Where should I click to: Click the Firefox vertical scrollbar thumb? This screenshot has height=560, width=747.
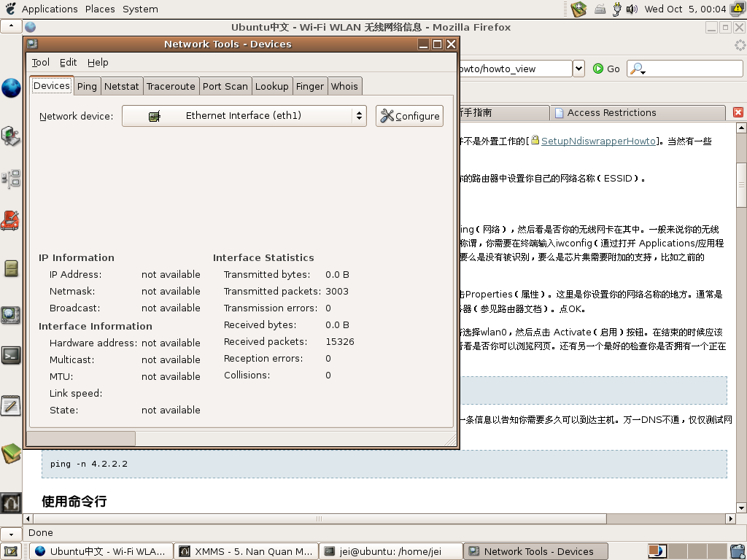741,184
